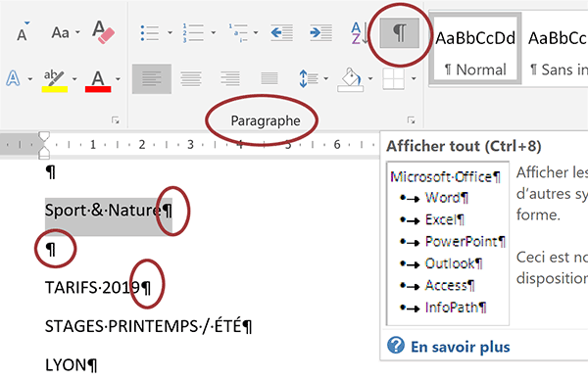Image resolution: width=588 pixels, height=380 pixels.
Task: Click the Paragraphe group label
Action: pos(266,120)
